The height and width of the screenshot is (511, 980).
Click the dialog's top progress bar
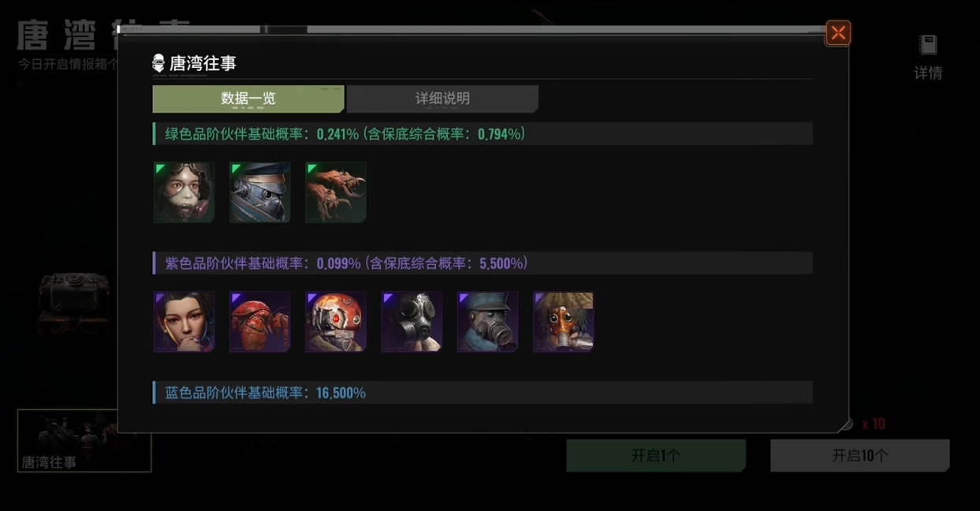(x=471, y=30)
